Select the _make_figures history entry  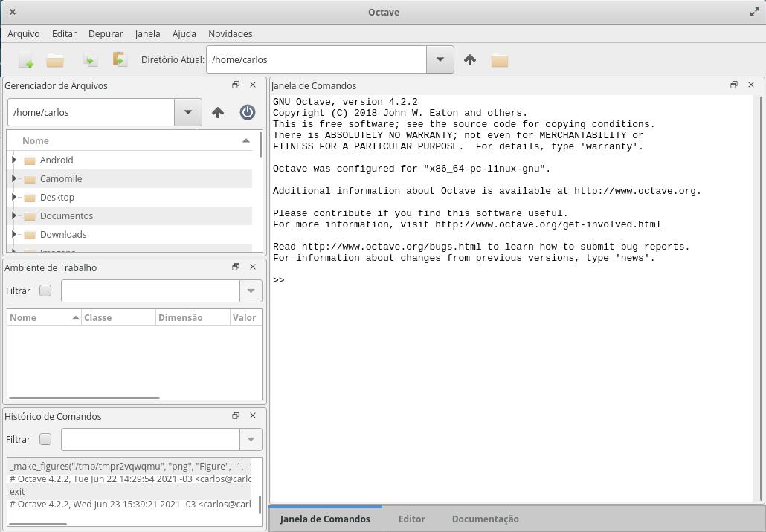(130, 466)
